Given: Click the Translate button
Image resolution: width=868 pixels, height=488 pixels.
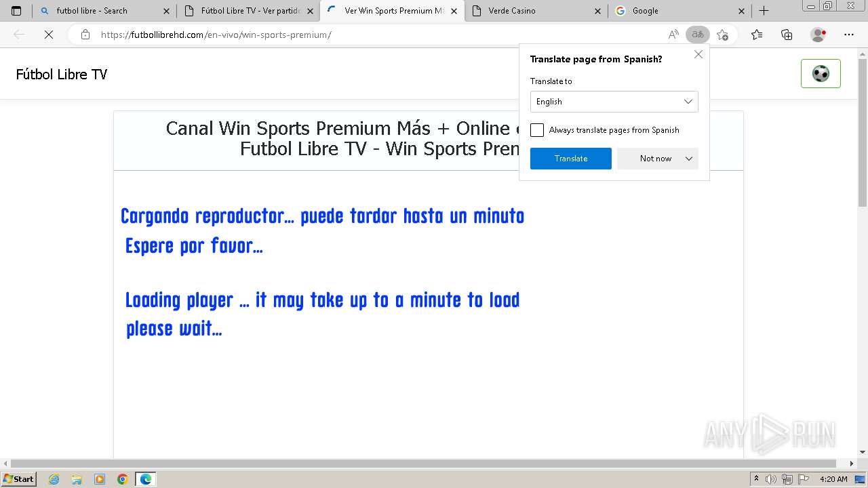Looking at the screenshot, I should pyautogui.click(x=571, y=159).
